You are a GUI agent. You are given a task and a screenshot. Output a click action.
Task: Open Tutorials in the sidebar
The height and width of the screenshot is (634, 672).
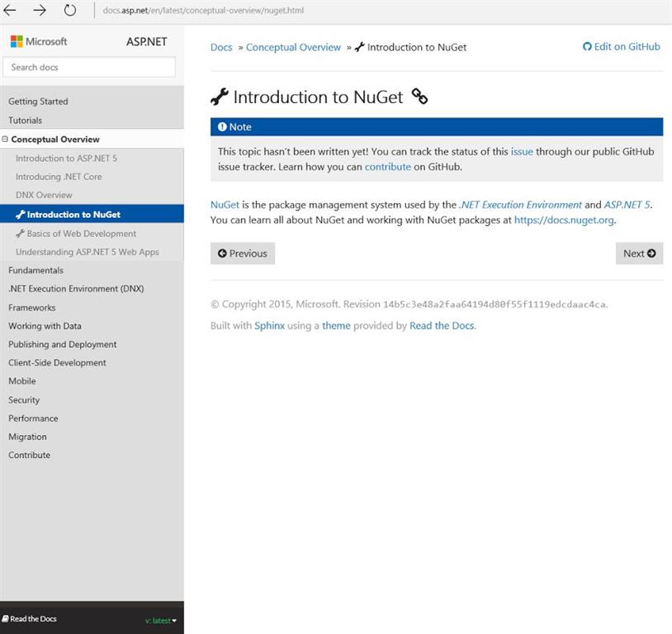click(26, 121)
